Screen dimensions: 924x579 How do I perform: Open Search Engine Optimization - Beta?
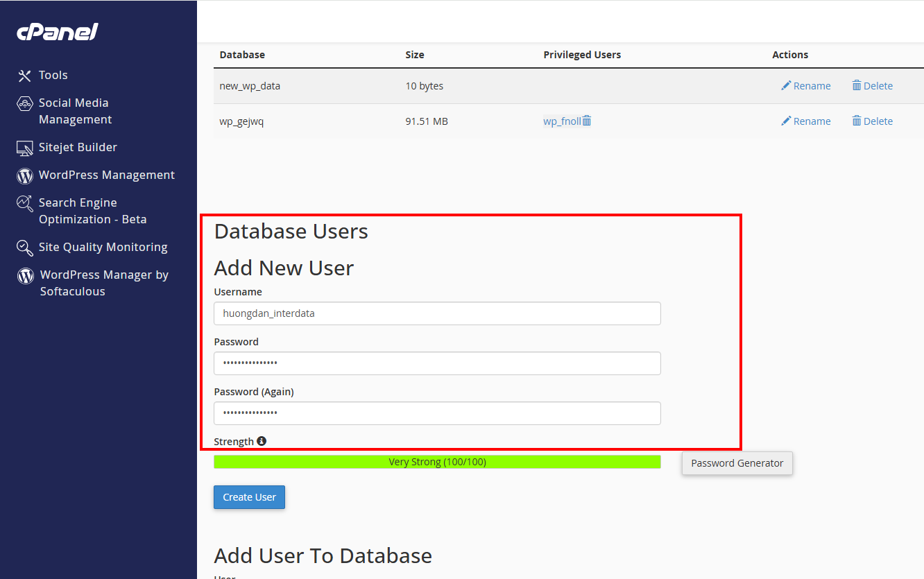click(92, 211)
